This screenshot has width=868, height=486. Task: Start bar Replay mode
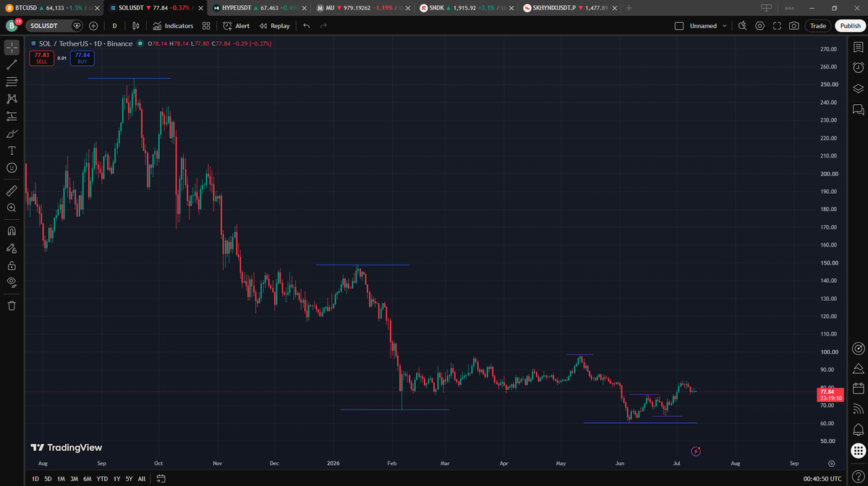[x=274, y=25]
